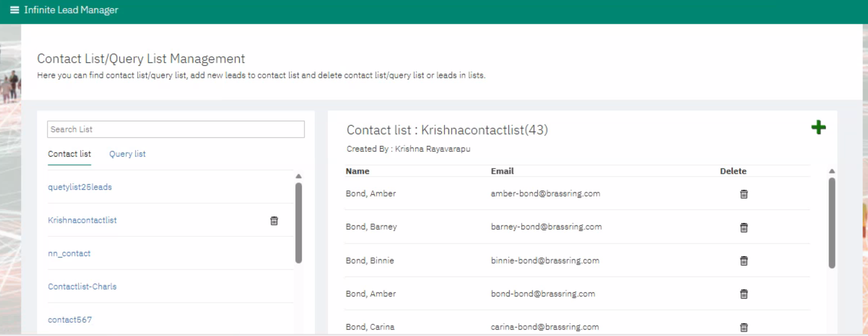868x336 pixels.
Task: Click the leads table scroll-up arrow
Action: click(x=831, y=171)
